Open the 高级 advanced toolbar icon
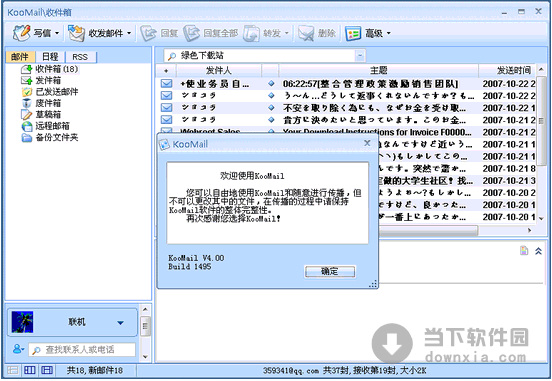Screen dimensions: 552x381 353,33
